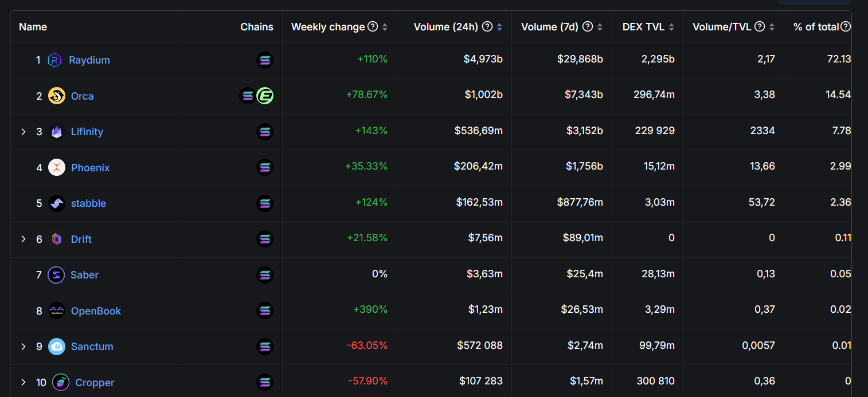Open the Orca protocol link
The image size is (868, 397).
[x=82, y=96]
